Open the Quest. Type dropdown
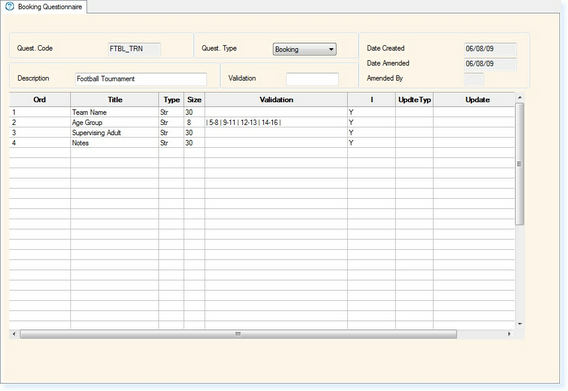 (x=304, y=49)
